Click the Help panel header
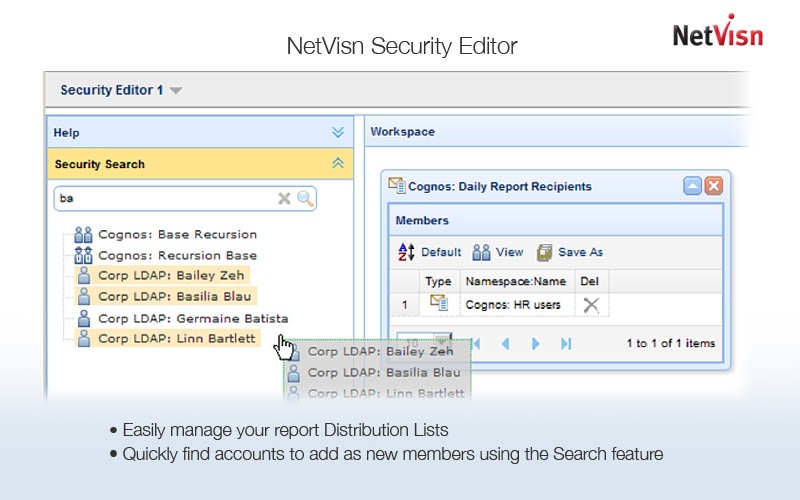This screenshot has width=800, height=500. coord(200,132)
